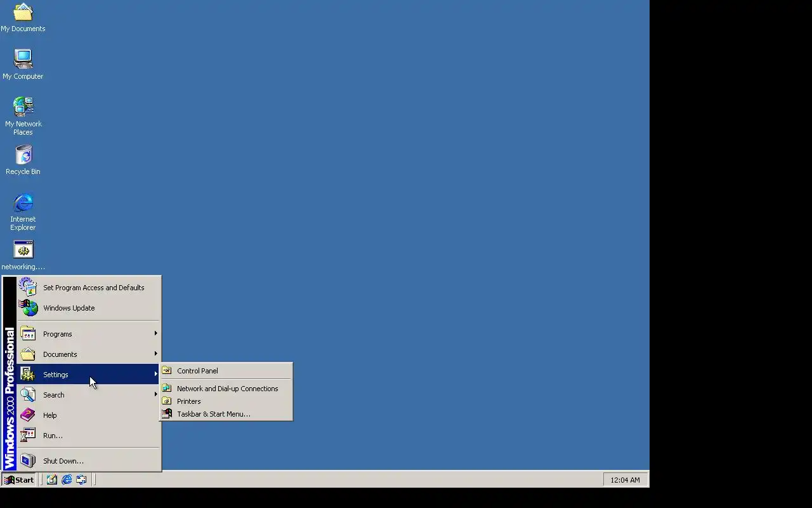Click the 12:04 AM system clock
The image size is (812, 508).
[625, 480]
